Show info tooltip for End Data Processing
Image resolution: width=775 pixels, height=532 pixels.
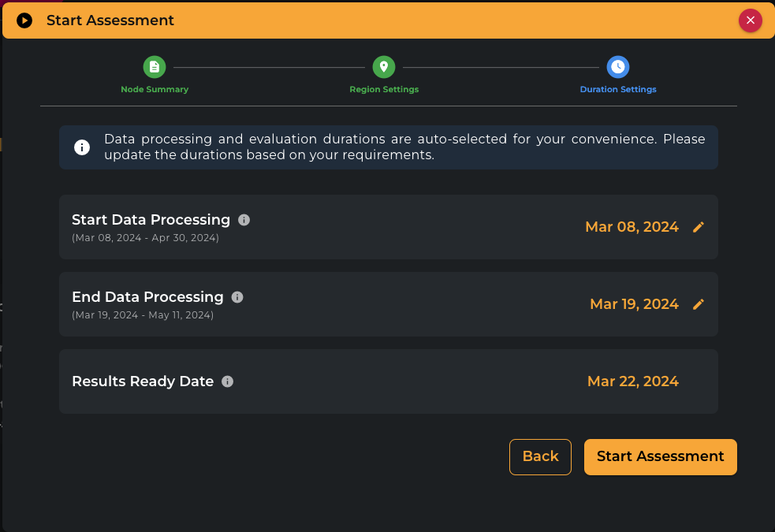point(237,297)
